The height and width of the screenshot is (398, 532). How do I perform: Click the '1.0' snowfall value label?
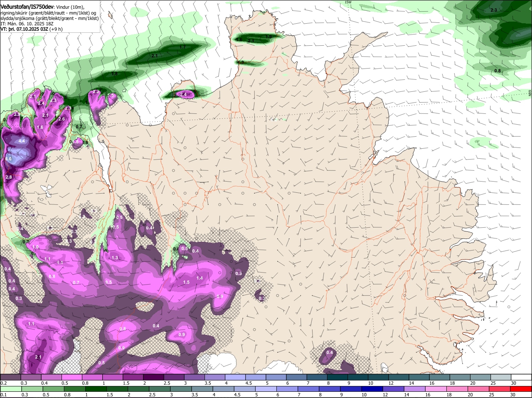pyautogui.click(x=35, y=247)
